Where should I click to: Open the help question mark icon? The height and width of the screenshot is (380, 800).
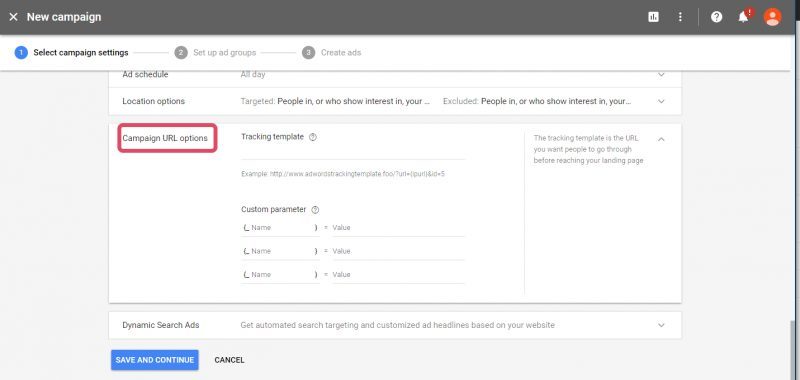[x=716, y=17]
